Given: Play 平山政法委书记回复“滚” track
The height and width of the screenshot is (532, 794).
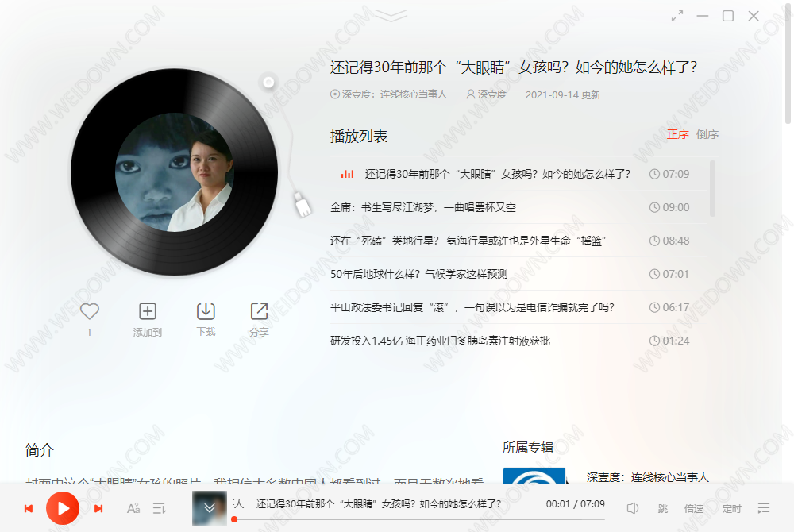Looking at the screenshot, I should 518,307.
